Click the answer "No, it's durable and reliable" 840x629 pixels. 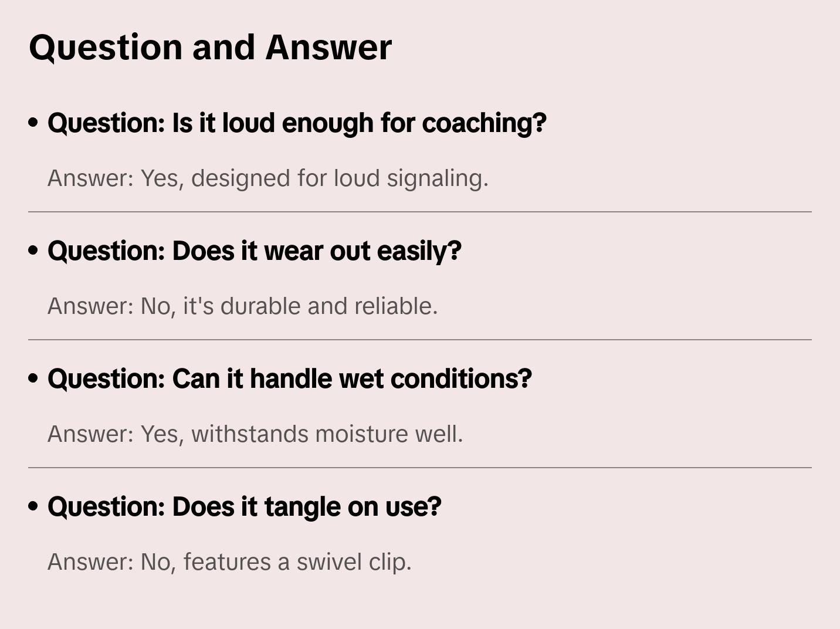click(242, 306)
